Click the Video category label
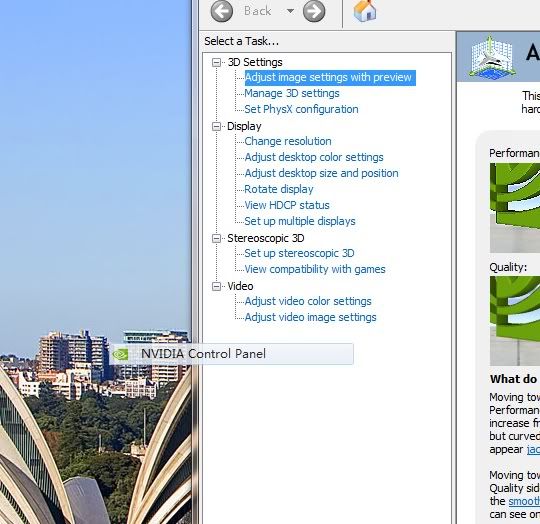The width and height of the screenshot is (540, 524). click(x=240, y=286)
